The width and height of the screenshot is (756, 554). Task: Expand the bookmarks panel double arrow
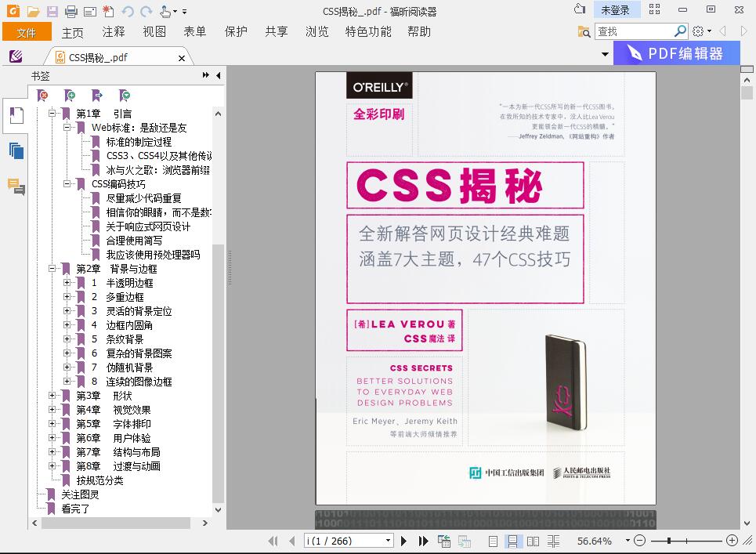206,75
